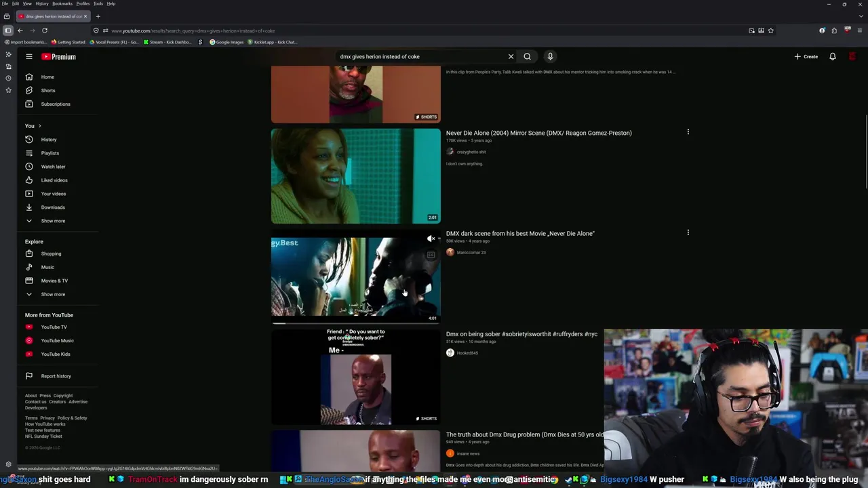
Task: Unmute the DMX dark scene preview
Action: [431, 239]
